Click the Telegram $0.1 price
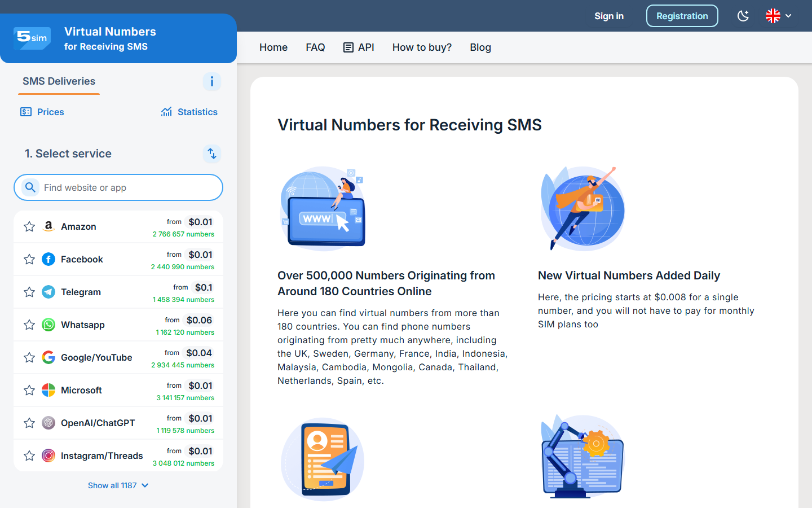The height and width of the screenshot is (508, 812). click(204, 287)
